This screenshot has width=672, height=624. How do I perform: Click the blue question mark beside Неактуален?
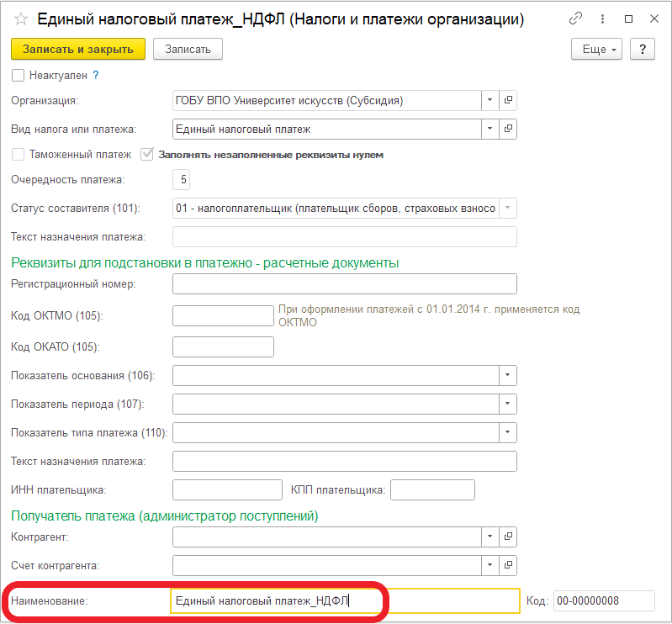coord(96,76)
